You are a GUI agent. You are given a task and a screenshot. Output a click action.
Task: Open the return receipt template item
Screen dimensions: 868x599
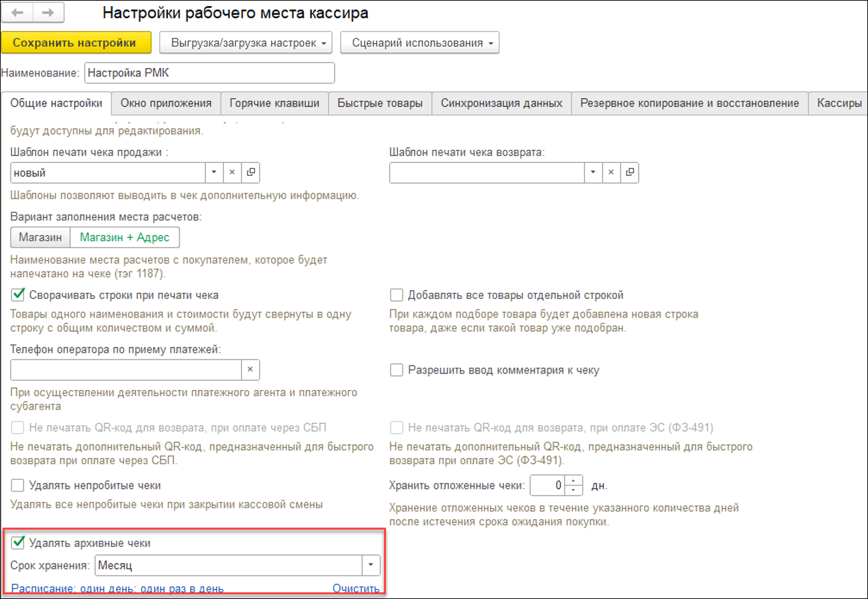(629, 172)
